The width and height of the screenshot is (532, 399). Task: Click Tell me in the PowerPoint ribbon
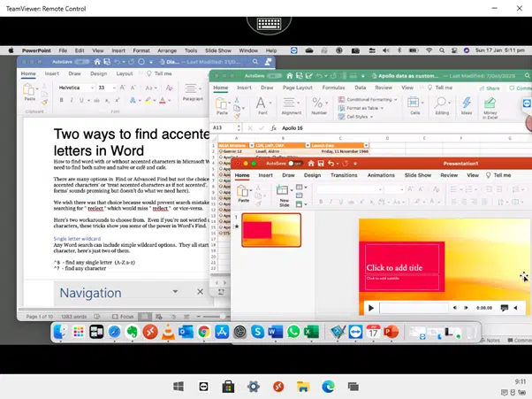coord(498,175)
